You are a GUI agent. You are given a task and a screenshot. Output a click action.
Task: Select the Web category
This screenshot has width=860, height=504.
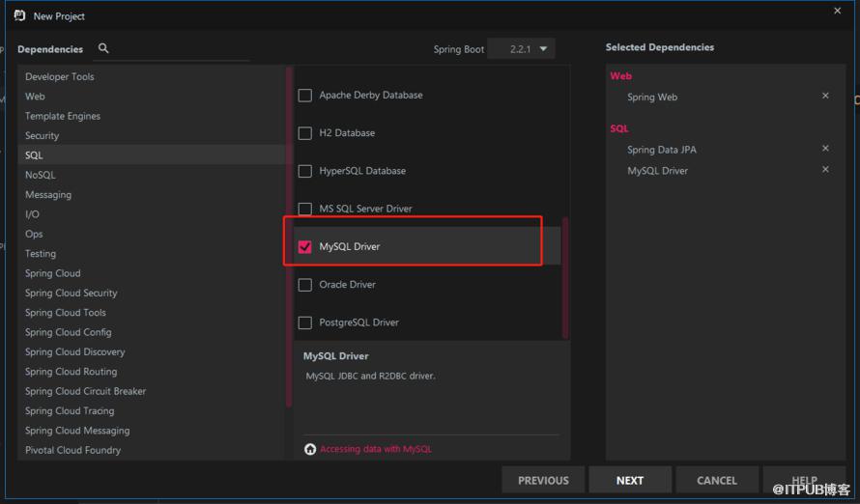click(x=152, y=97)
